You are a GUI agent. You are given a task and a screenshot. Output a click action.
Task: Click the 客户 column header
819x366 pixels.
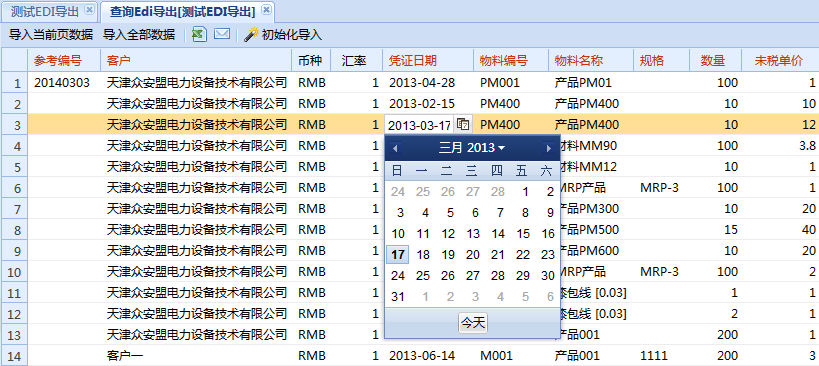click(196, 61)
